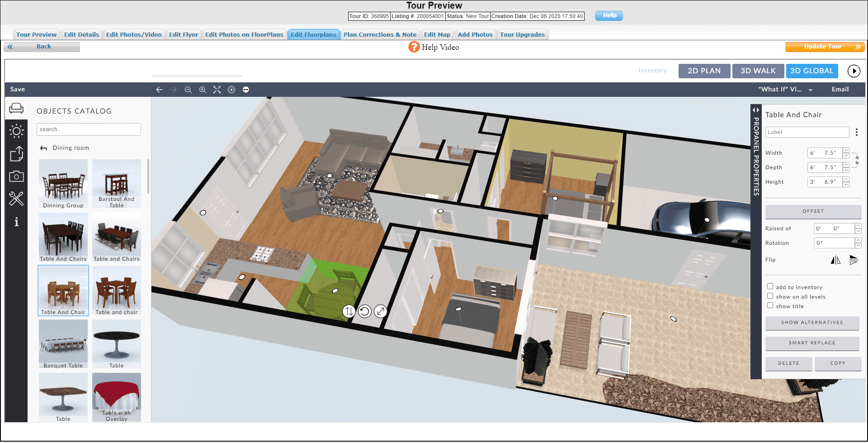
Task: Select the Banquet Table thumbnail
Action: pyautogui.click(x=63, y=344)
